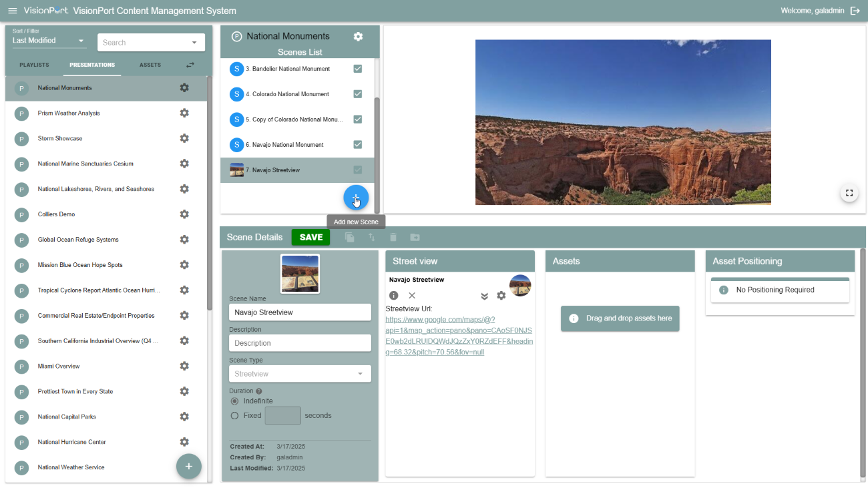This screenshot has height=488, width=868.
Task: Click the blue Add new Scene button
Action: point(356,198)
